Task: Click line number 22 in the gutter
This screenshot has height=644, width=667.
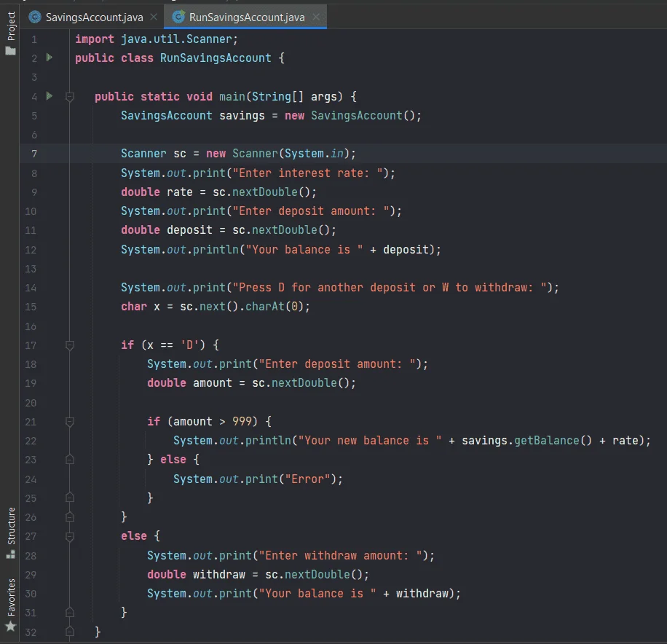Action: (x=31, y=441)
